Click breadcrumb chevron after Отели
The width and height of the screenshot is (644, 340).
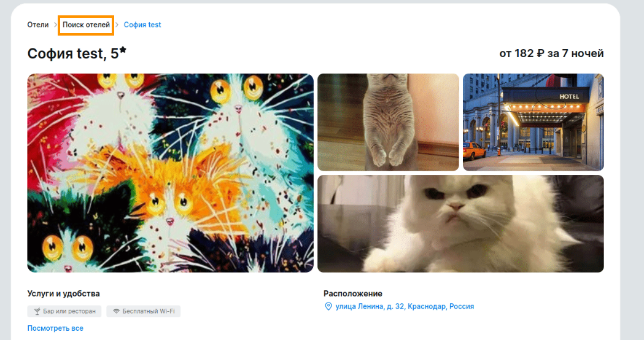point(55,25)
